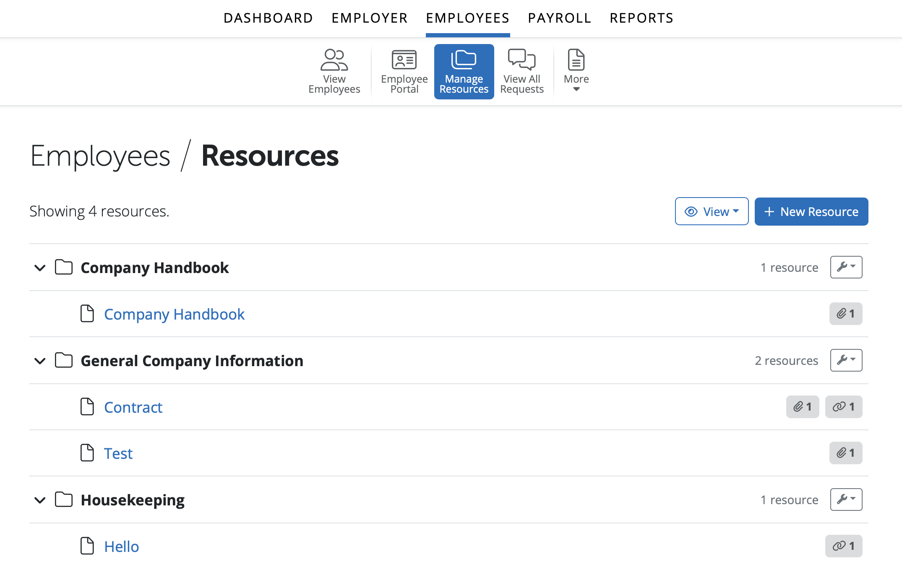Viewport: 902px width, 588px height.
Task: Click the New Resource button
Action: coord(811,211)
